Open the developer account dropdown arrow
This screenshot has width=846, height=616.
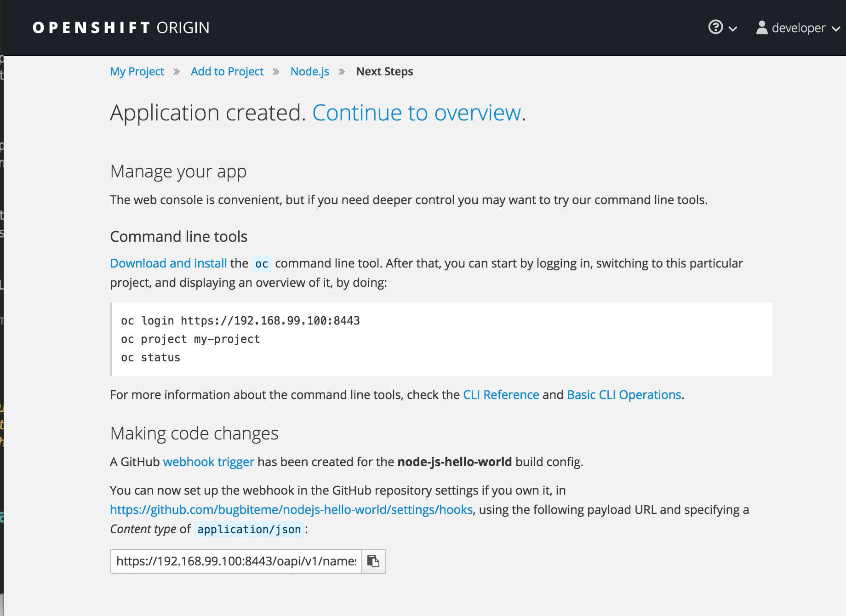point(836,29)
